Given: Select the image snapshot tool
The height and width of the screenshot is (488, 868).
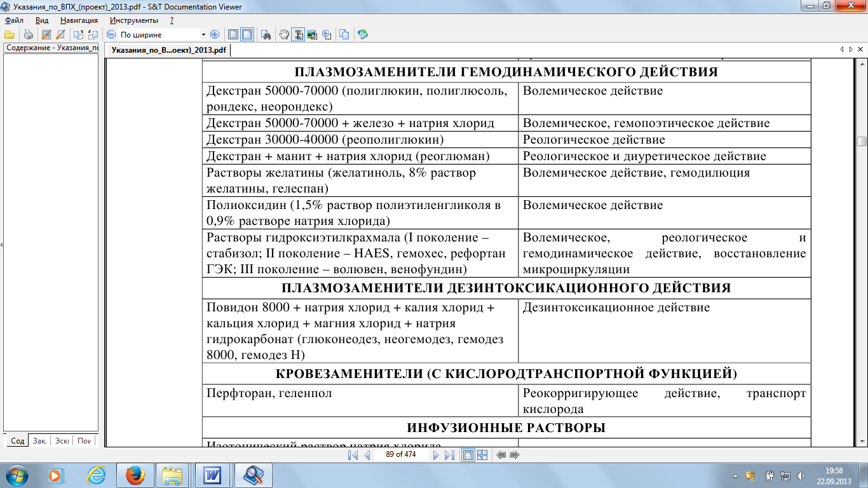Looking at the screenshot, I should (312, 34).
